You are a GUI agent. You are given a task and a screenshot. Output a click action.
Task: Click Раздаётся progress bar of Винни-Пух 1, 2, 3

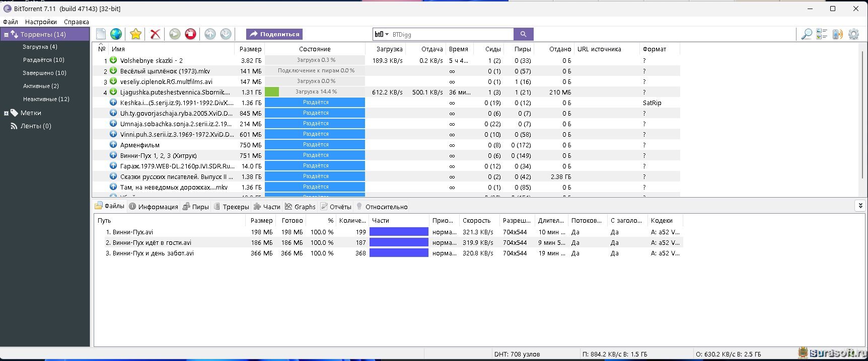[315, 155]
